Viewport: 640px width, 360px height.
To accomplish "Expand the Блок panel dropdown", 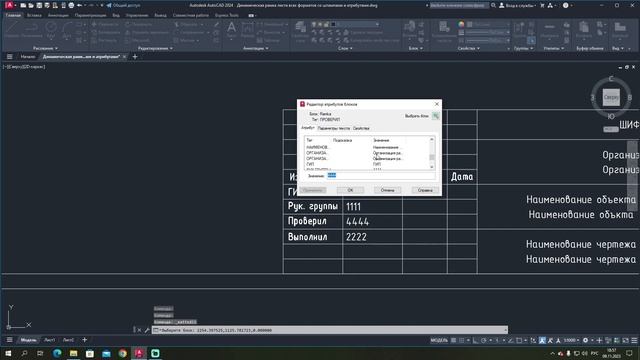I will [x=416, y=48].
